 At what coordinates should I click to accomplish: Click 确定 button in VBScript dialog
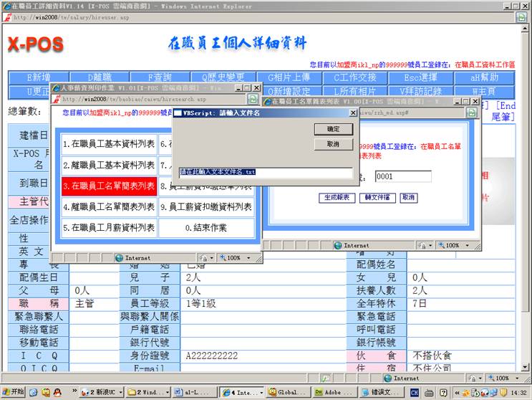pyautogui.click(x=333, y=129)
